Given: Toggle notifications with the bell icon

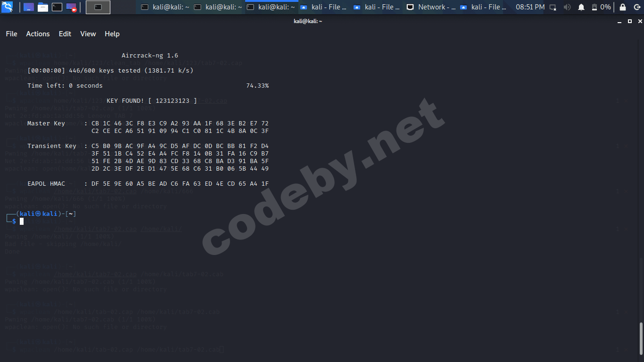Looking at the screenshot, I should point(581,7).
